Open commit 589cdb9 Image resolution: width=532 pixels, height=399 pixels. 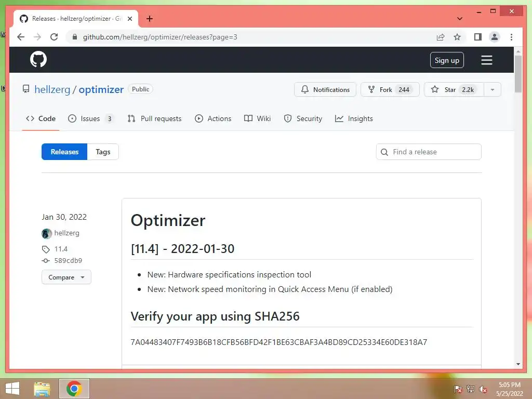[68, 261]
